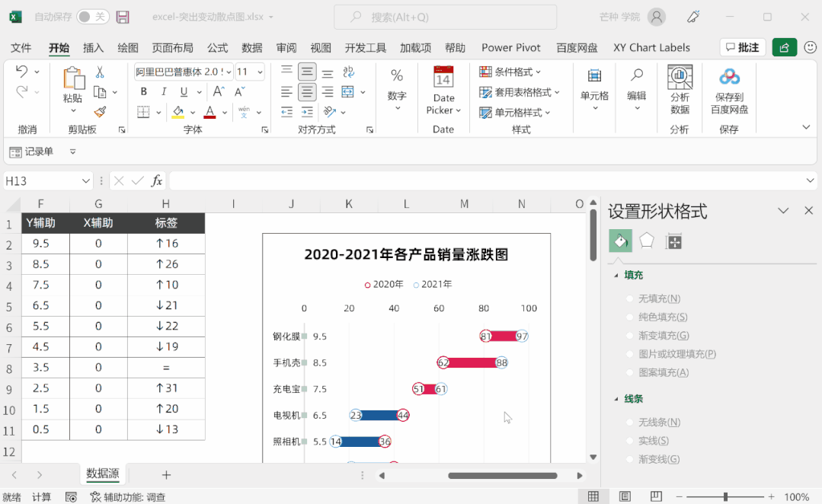Collapse the 填充 section in the pane
This screenshot has height=504, width=822.
point(616,275)
